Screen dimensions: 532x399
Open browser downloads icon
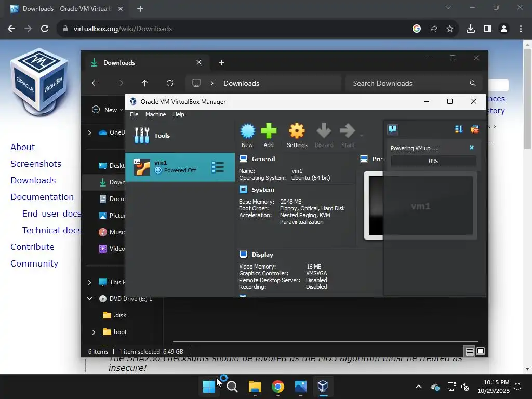[x=471, y=29]
